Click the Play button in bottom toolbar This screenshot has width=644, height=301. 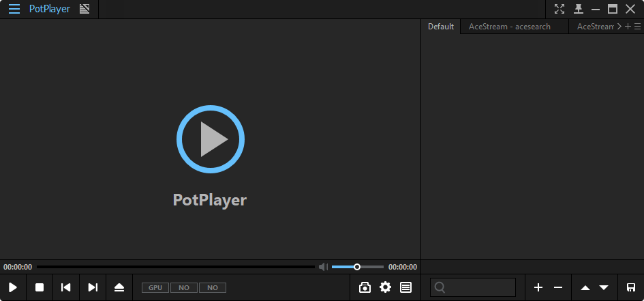(x=13, y=287)
